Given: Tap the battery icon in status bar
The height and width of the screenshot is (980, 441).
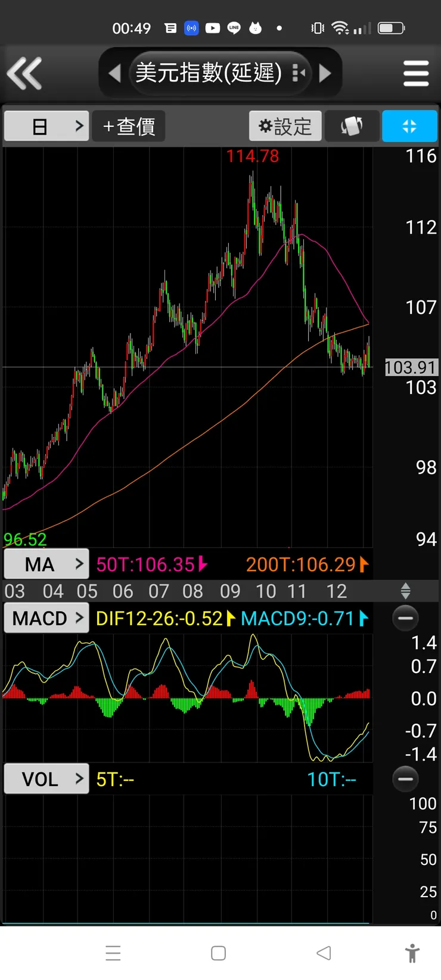Looking at the screenshot, I should [392, 28].
